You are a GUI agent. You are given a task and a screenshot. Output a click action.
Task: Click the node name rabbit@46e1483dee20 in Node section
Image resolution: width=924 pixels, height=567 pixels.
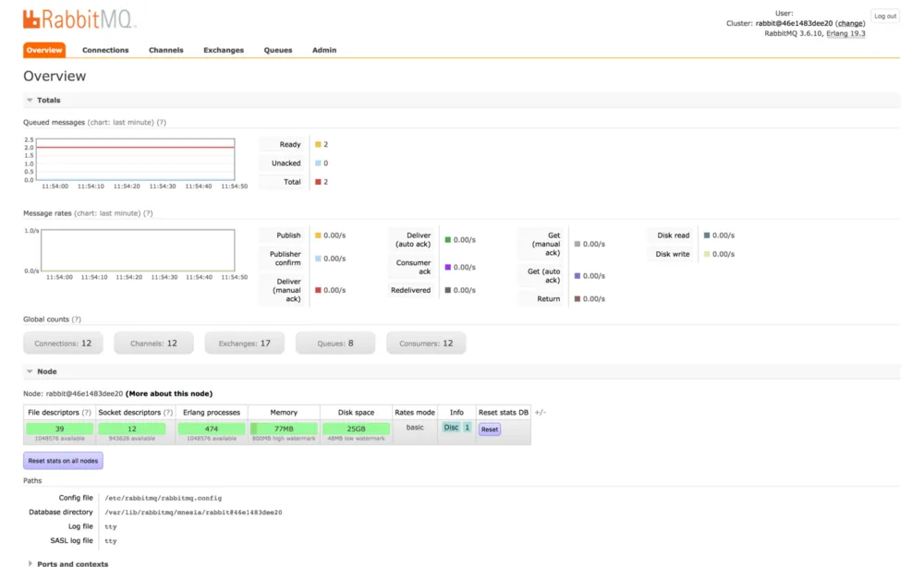tap(84, 394)
